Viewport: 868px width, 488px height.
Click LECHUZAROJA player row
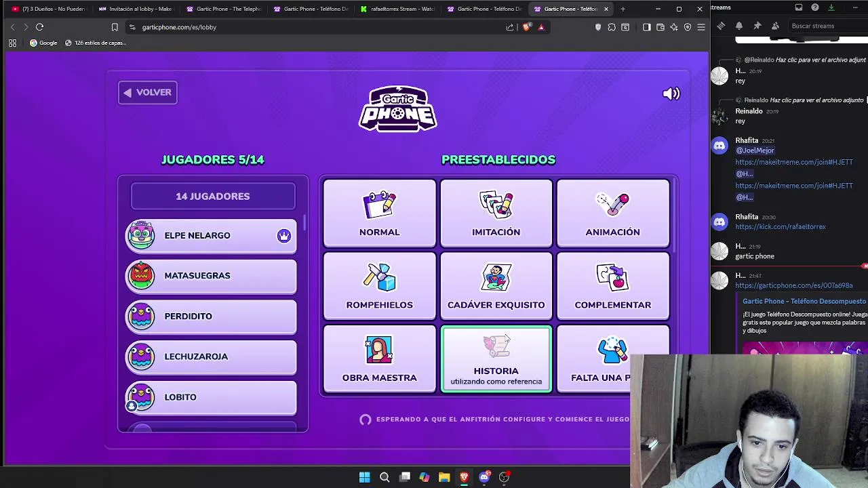coord(211,357)
